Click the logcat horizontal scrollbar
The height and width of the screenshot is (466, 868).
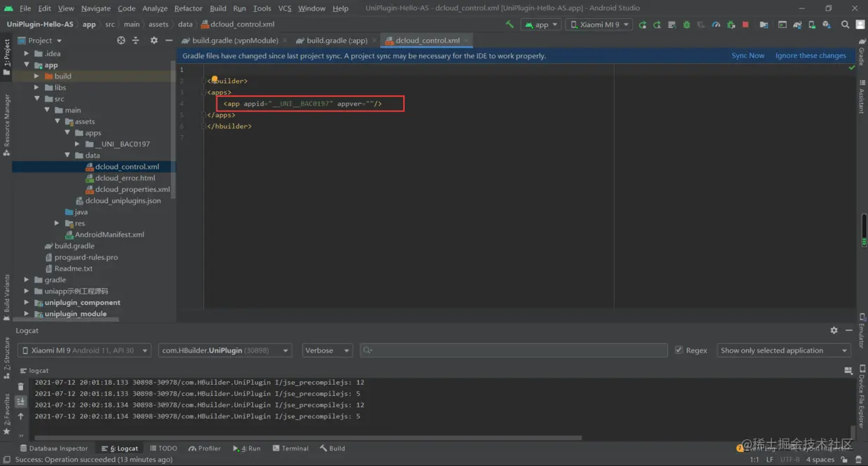(x=307, y=438)
